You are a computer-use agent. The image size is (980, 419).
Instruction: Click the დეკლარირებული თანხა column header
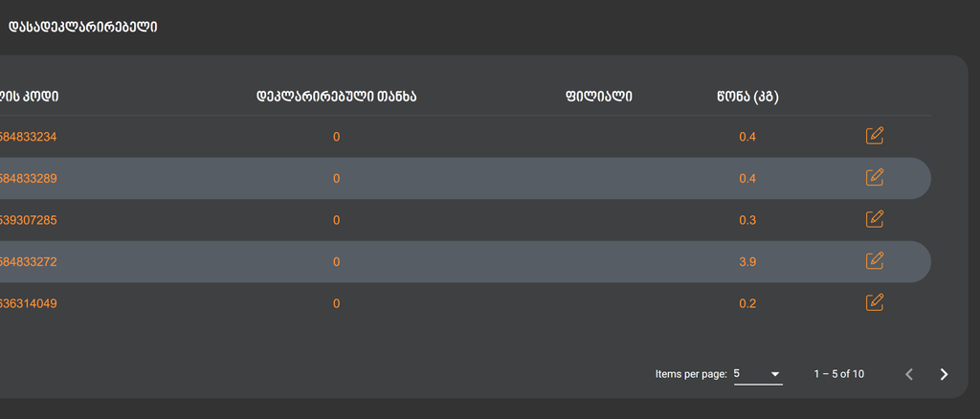pos(336,96)
